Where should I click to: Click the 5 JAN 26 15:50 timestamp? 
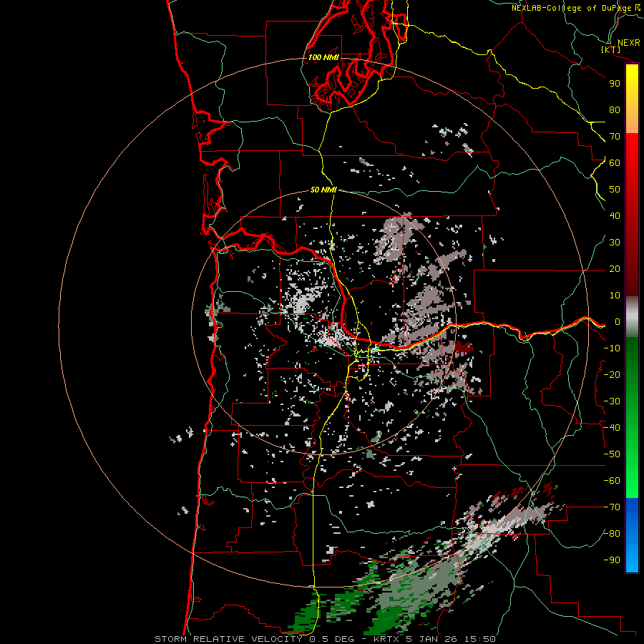tap(450, 639)
